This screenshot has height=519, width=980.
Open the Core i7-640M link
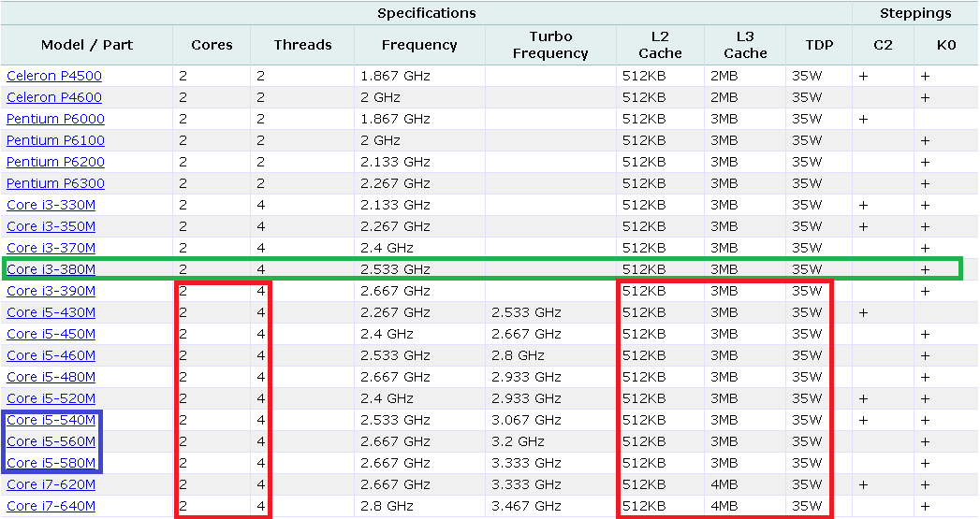(51, 506)
